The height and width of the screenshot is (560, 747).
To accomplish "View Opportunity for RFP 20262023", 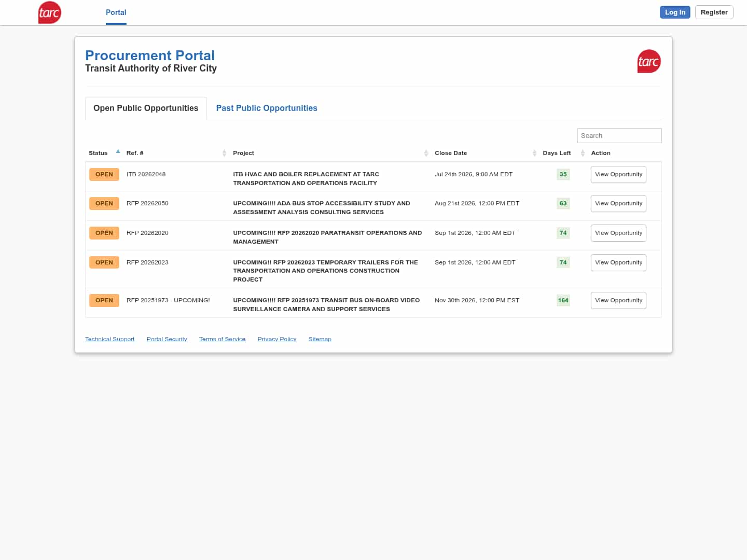I will (x=618, y=263).
